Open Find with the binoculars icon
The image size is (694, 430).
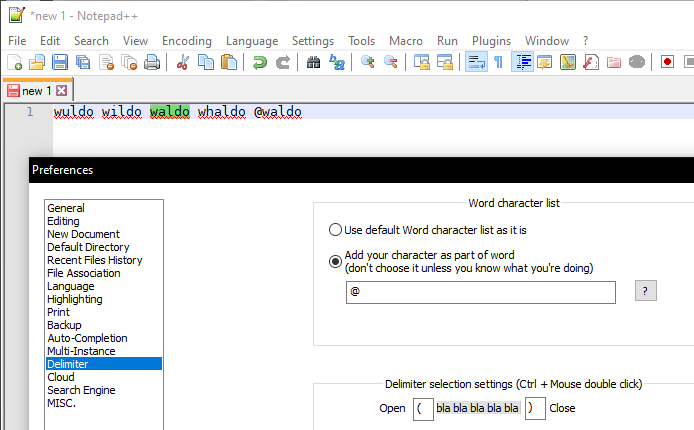[x=313, y=62]
